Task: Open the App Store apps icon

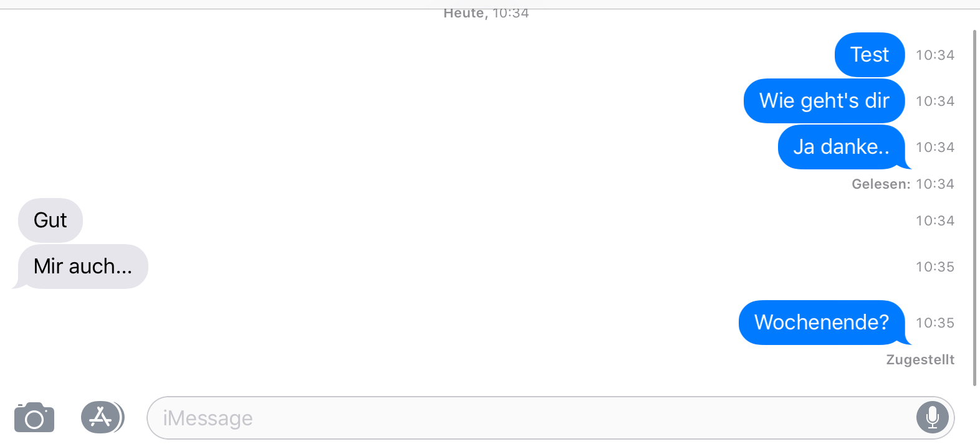Action: point(102,417)
